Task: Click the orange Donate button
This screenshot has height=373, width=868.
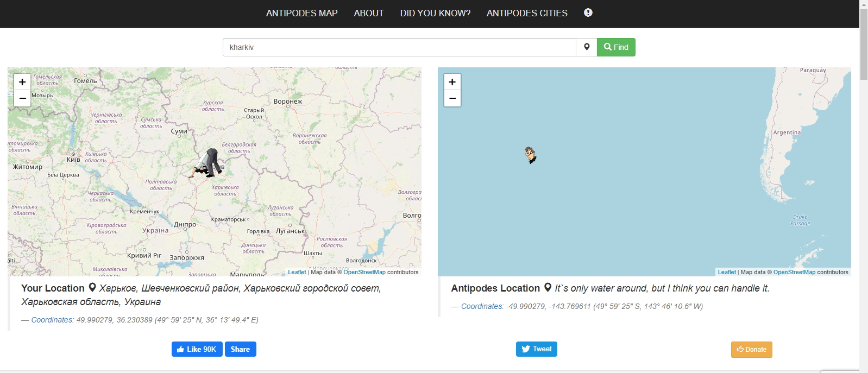Action: 751,349
